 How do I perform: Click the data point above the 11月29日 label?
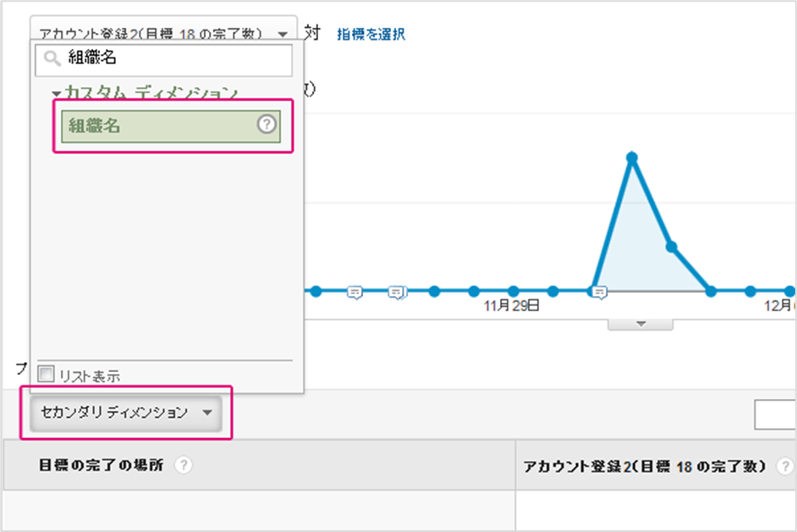[513, 290]
